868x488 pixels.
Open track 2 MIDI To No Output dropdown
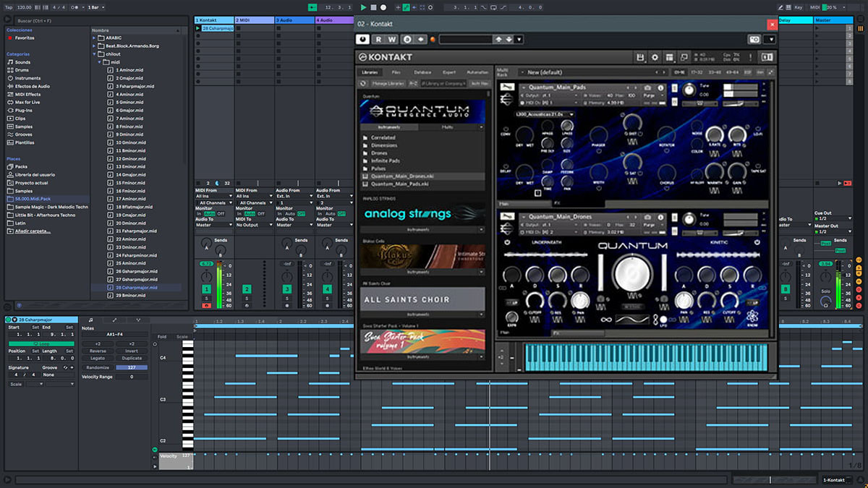[x=255, y=225]
